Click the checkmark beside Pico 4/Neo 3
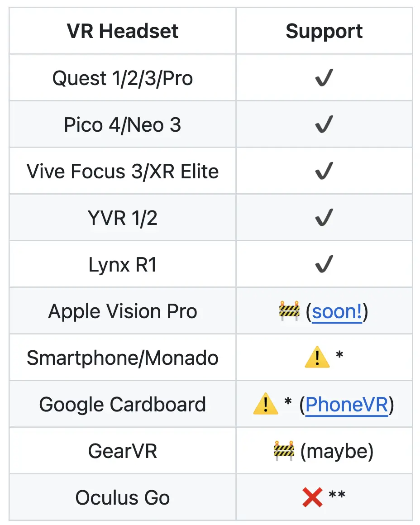This screenshot has width=420, height=525. coord(324,124)
